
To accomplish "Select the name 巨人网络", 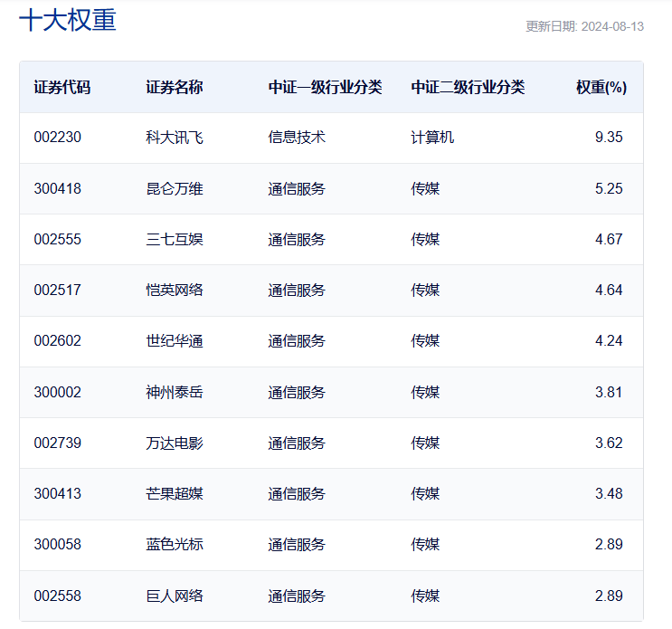I will point(175,596).
